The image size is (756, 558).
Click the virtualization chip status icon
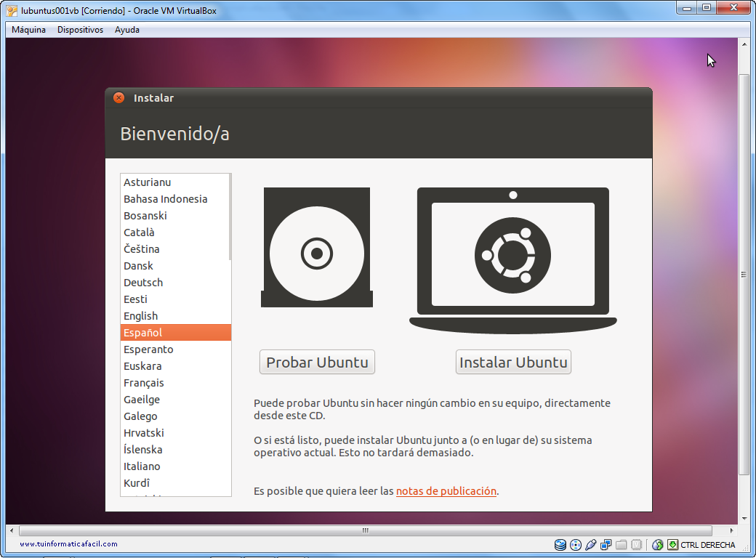(637, 545)
